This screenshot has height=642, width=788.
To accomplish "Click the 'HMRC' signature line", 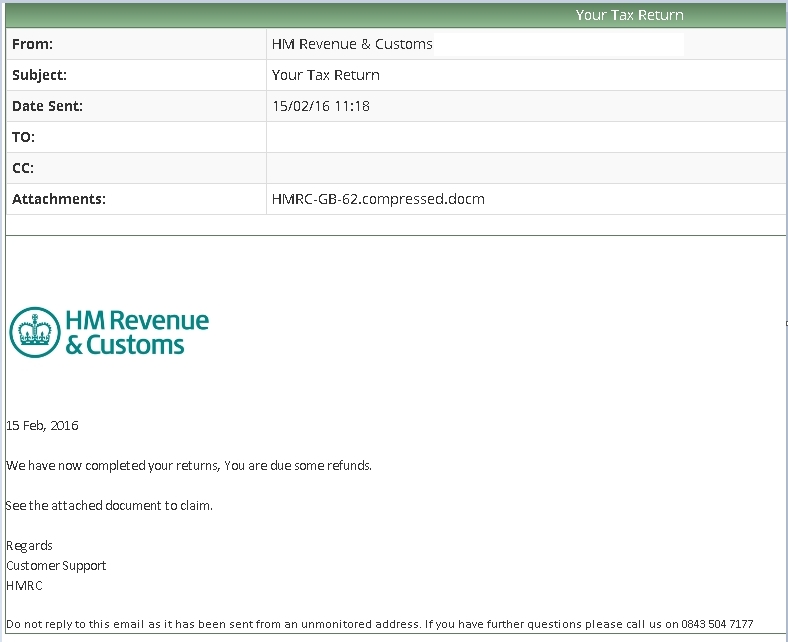I will pyautogui.click(x=24, y=586).
